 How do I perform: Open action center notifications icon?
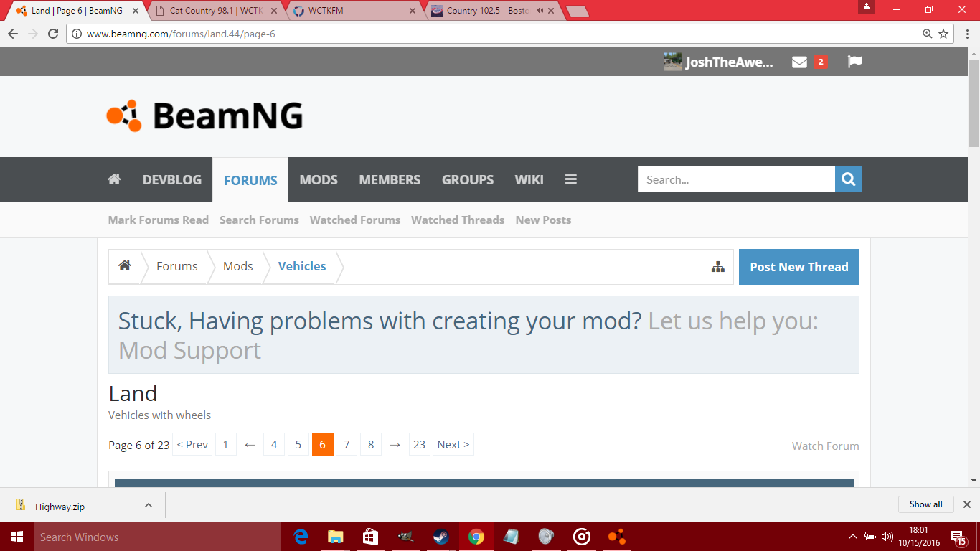[957, 537]
